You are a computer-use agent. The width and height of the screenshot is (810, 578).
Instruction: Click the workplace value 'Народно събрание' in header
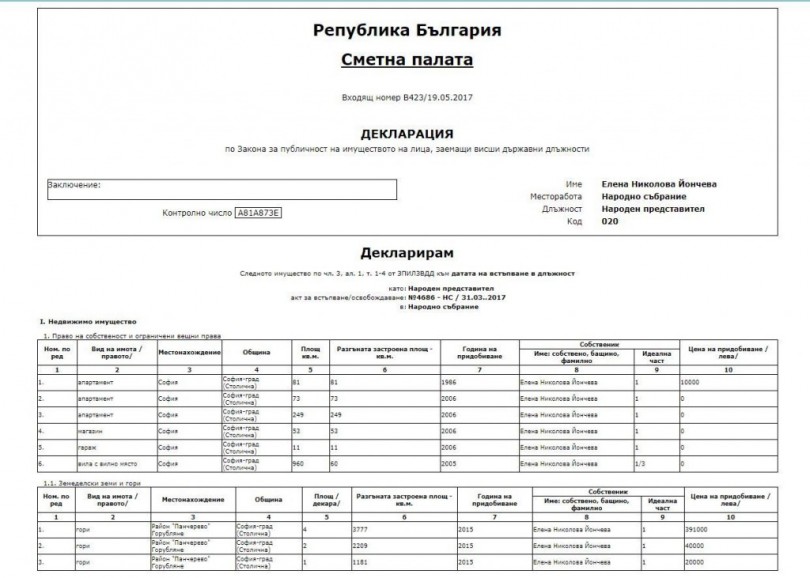coord(644,197)
